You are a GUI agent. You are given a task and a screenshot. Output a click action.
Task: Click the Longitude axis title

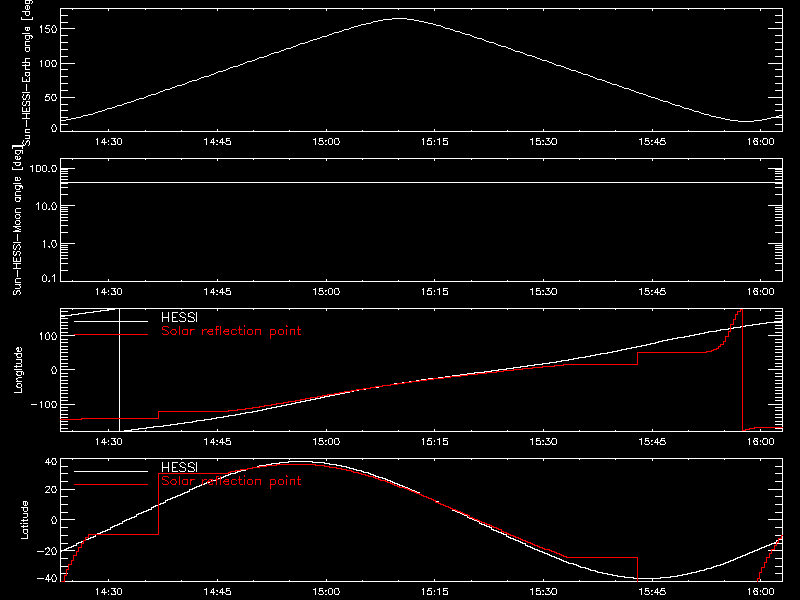click(18, 370)
